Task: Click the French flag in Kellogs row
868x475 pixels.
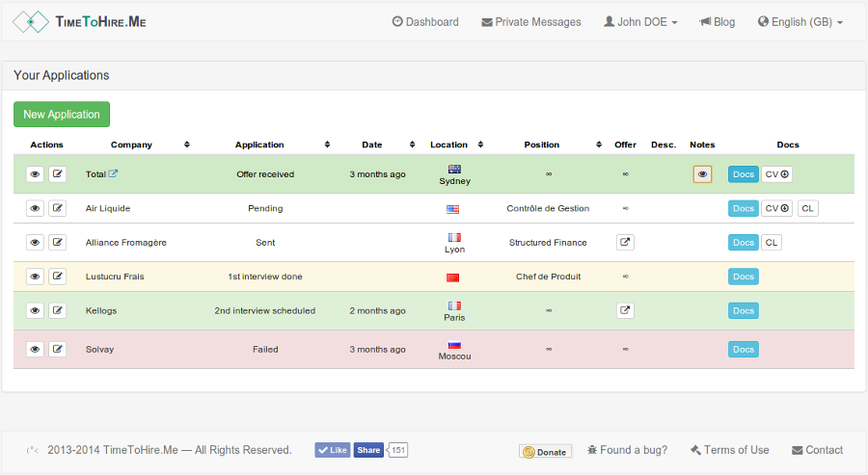Action: (454, 305)
